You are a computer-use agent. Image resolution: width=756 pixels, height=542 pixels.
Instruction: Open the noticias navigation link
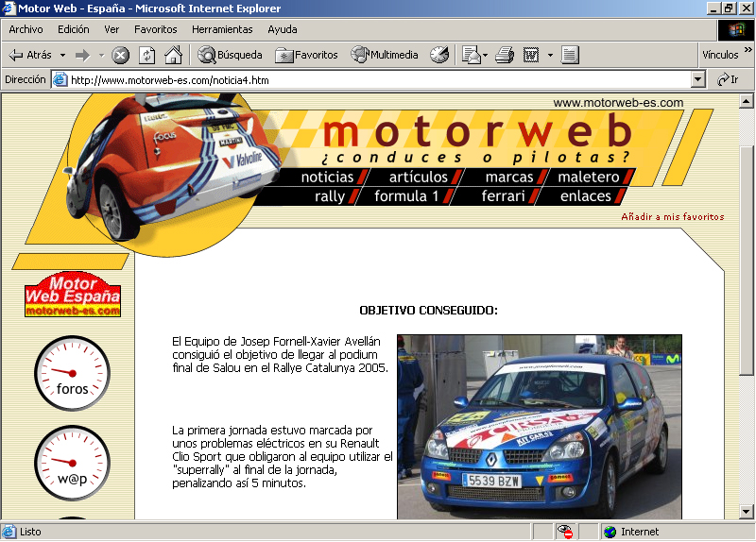click(327, 177)
